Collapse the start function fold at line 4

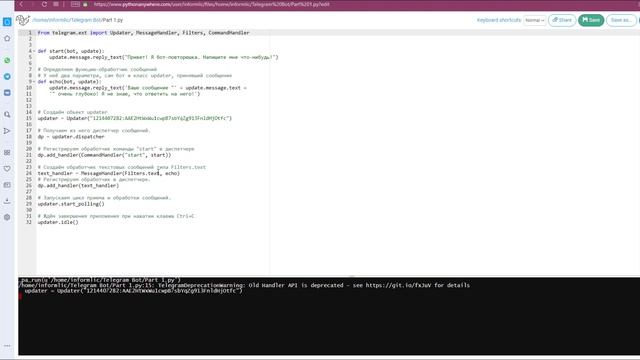tap(34, 51)
